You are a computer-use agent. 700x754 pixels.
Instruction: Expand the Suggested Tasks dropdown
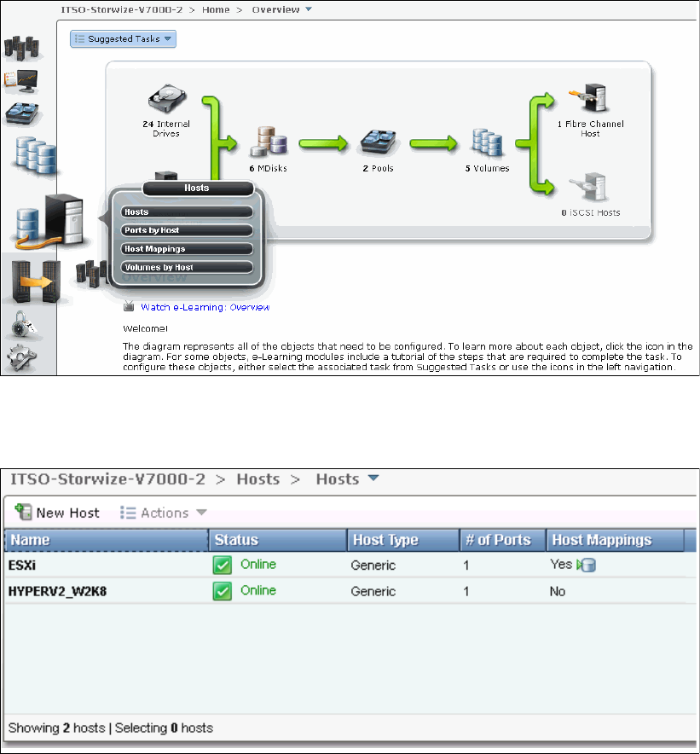(x=123, y=38)
